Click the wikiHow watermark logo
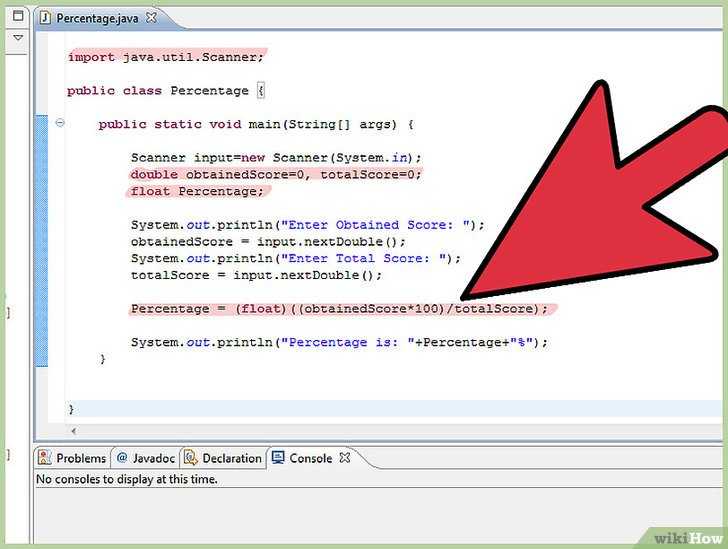This screenshot has width=728, height=549. click(x=689, y=538)
